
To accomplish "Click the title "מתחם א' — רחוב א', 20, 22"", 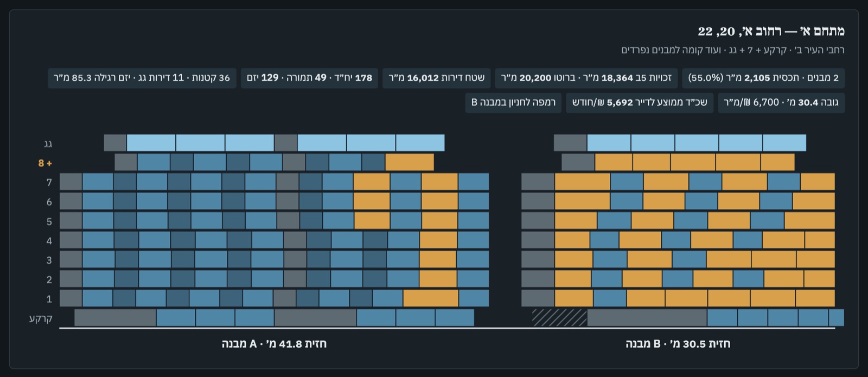I will pos(771,31).
